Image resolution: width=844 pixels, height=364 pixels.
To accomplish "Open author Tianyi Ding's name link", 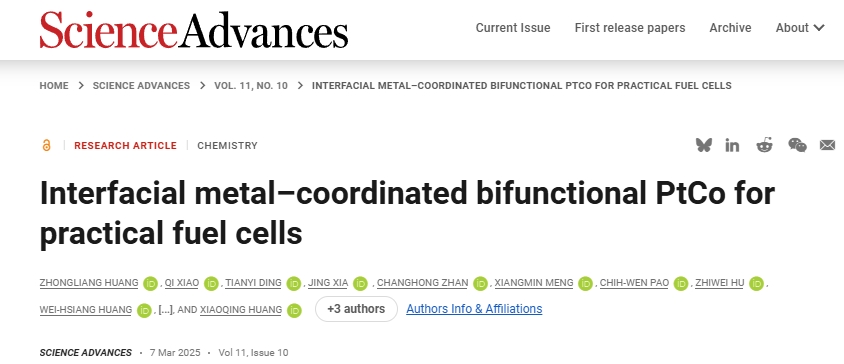I will tap(254, 283).
